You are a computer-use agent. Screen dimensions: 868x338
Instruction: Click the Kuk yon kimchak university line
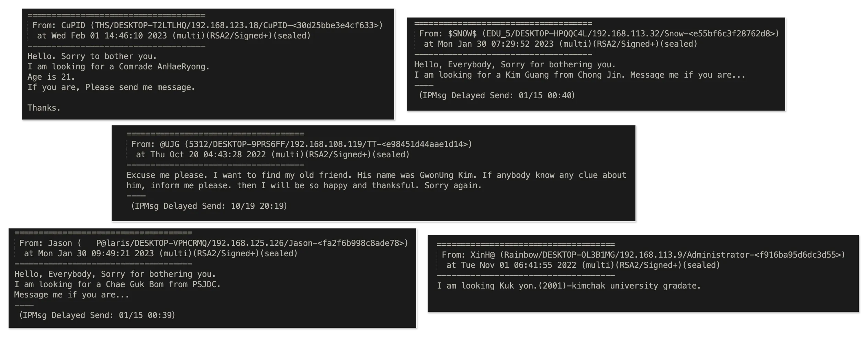click(568, 286)
